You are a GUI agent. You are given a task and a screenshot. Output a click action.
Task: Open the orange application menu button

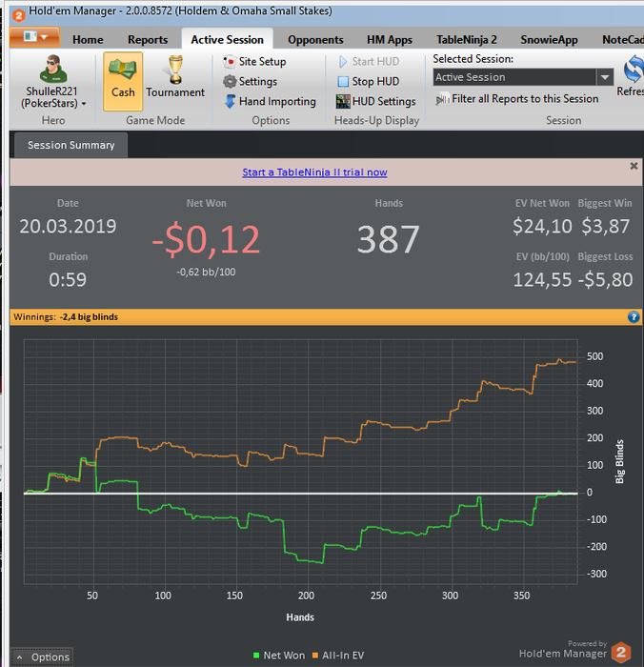[34, 37]
